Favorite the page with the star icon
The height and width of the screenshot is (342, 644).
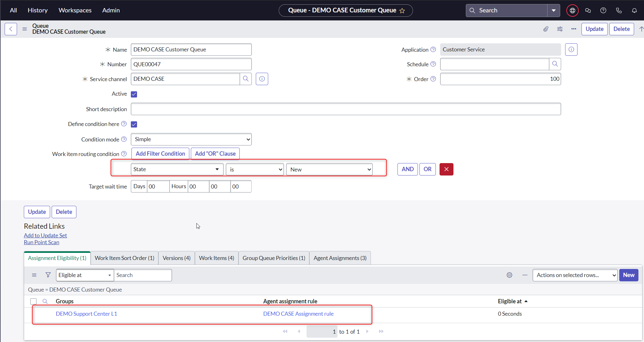pos(402,11)
